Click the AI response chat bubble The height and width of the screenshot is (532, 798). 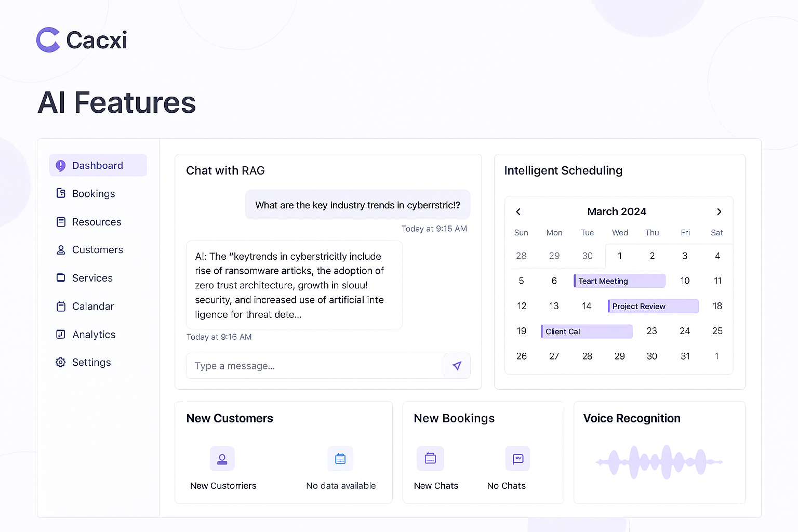click(295, 285)
